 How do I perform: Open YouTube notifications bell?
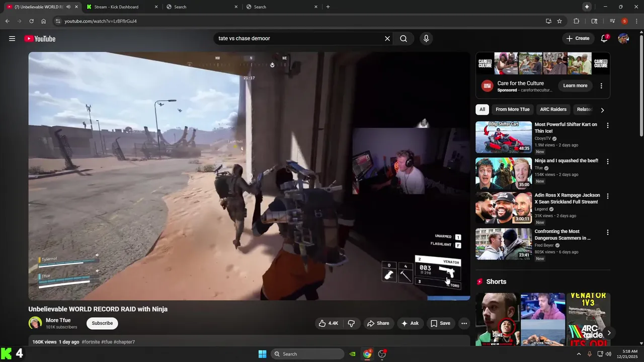pos(604,39)
